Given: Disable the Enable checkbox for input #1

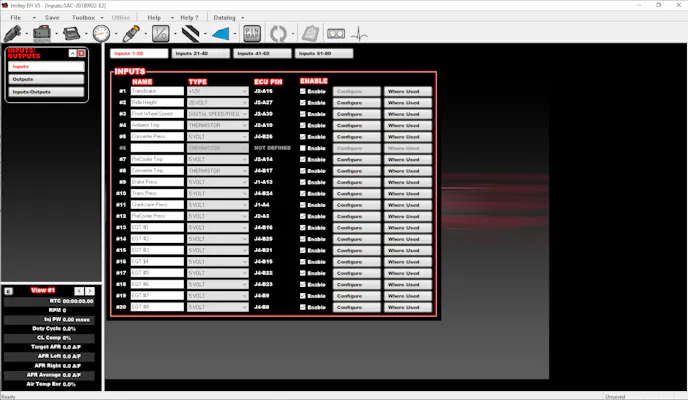Looking at the screenshot, I should pyautogui.click(x=303, y=91).
